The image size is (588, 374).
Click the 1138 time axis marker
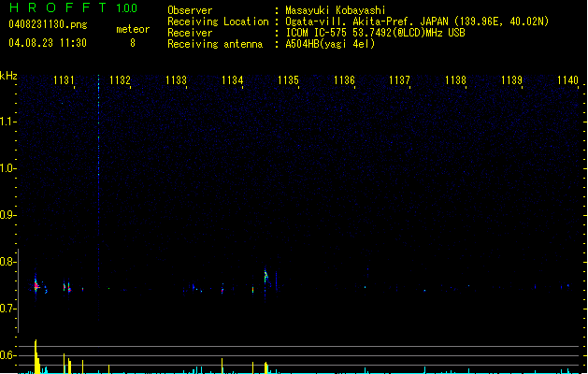point(455,80)
